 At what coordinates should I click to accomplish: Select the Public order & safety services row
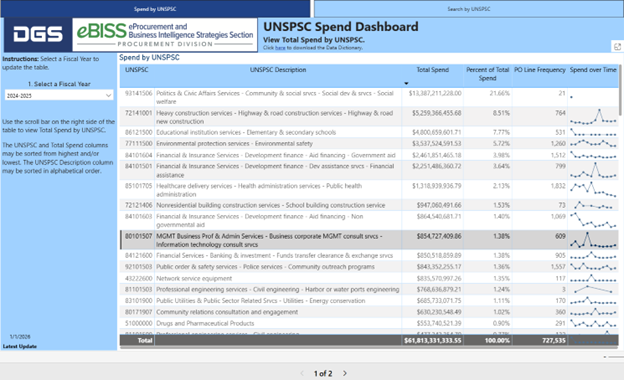point(265,267)
